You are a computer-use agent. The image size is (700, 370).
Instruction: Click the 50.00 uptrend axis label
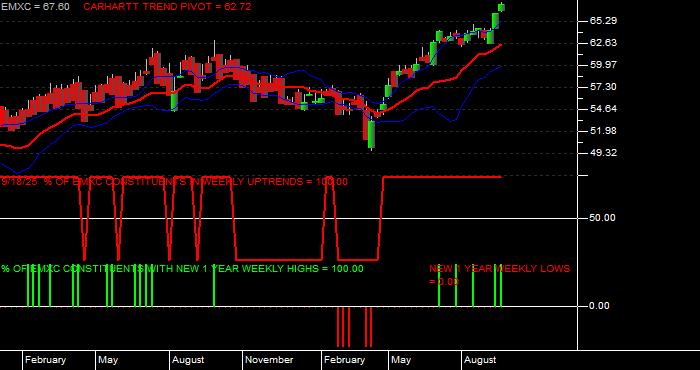coord(603,217)
